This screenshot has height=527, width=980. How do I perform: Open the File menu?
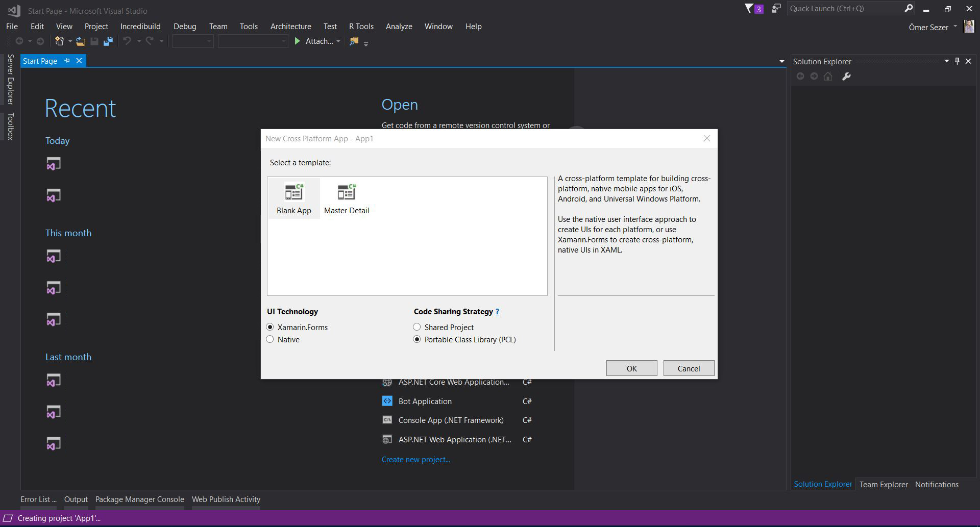coord(12,27)
